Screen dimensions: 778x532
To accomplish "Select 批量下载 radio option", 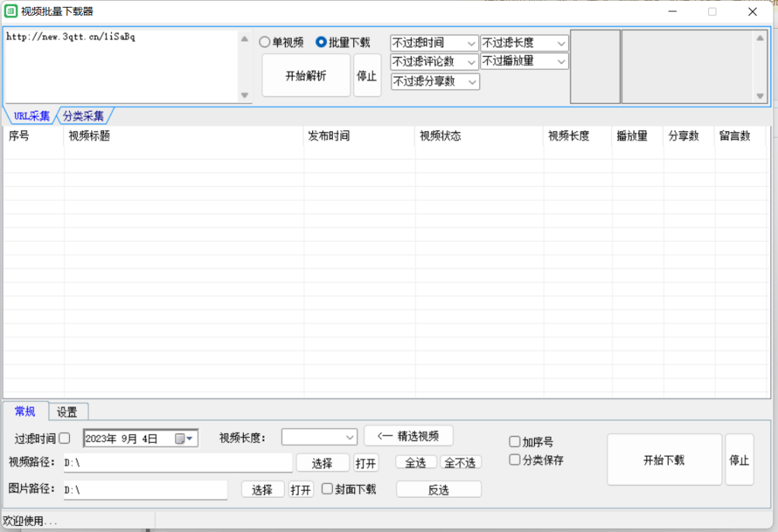I will click(x=321, y=43).
